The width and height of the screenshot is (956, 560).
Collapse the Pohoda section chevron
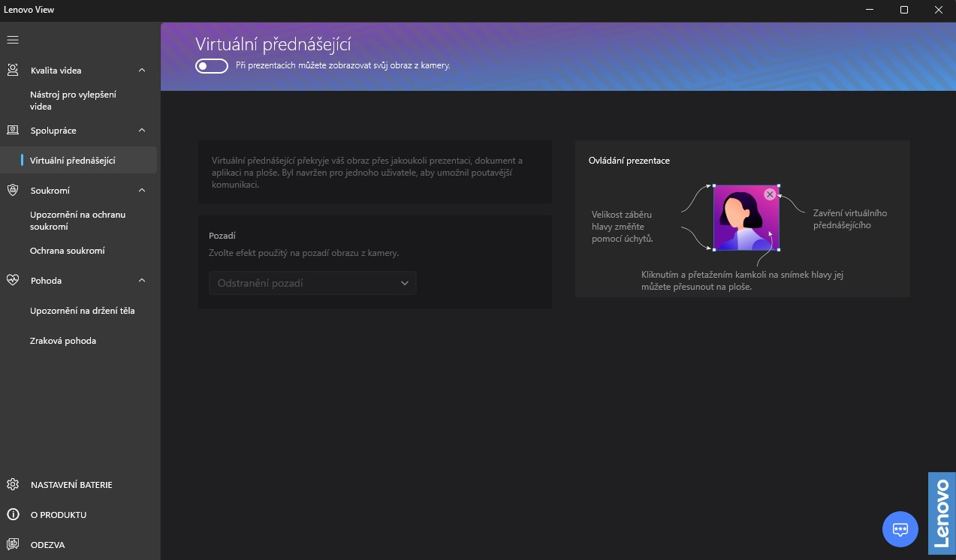142,280
